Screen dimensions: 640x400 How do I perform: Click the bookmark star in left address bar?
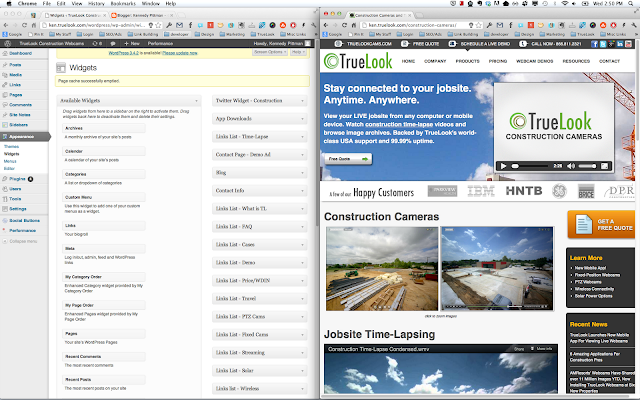(158, 25)
